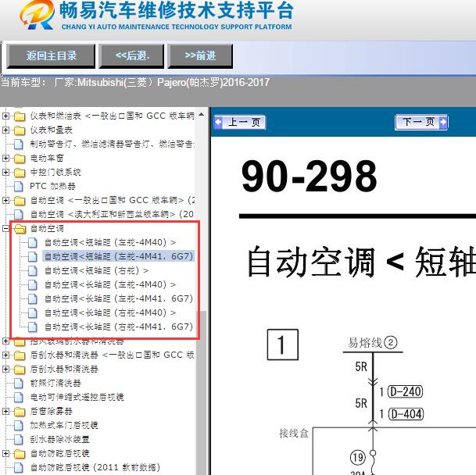
Task: Expand the 后窗除雾器 folder
Action: pos(5,411)
